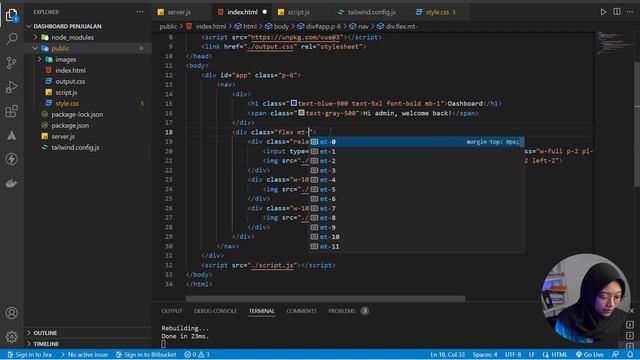The height and width of the screenshot is (360, 640).
Task: Click the LF end of line indicator
Action: 532,354
